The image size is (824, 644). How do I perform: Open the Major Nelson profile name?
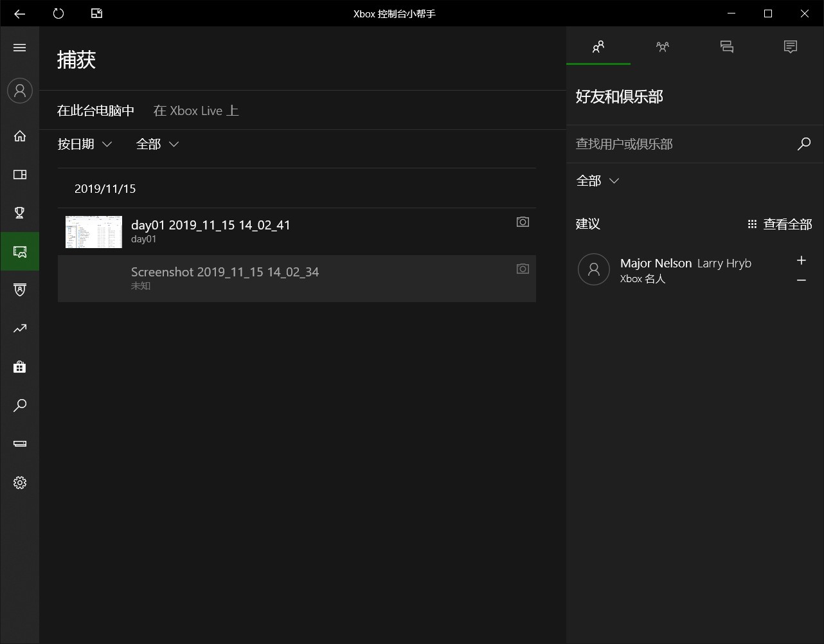point(656,263)
